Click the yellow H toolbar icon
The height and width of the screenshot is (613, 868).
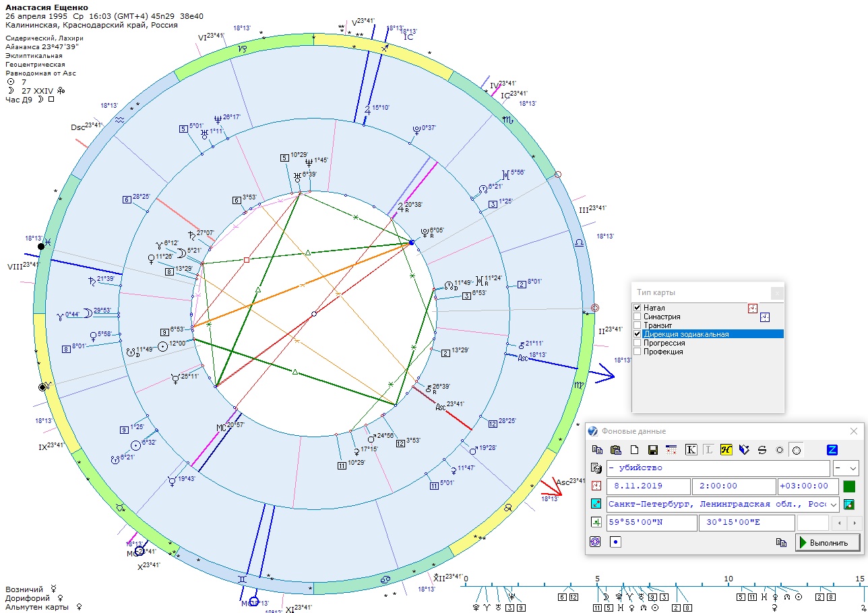click(x=726, y=450)
